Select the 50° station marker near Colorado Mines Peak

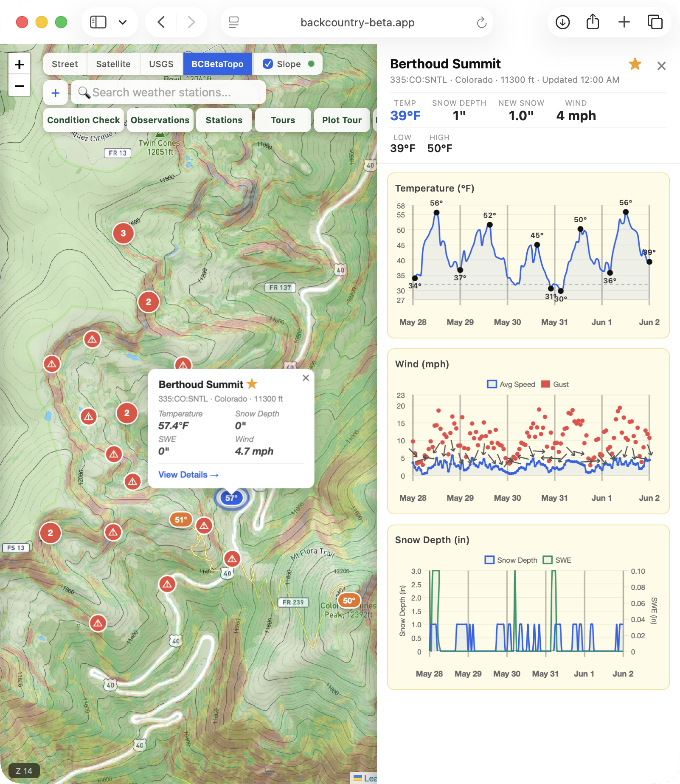(x=349, y=601)
